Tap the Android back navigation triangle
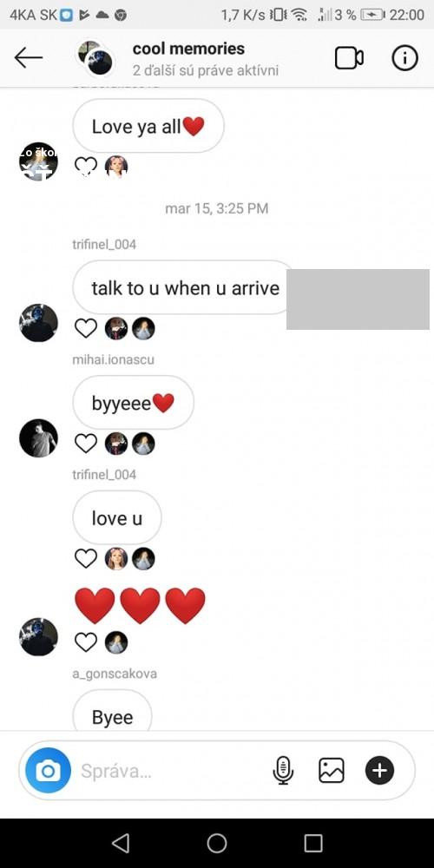The image size is (434, 868). coord(121,843)
